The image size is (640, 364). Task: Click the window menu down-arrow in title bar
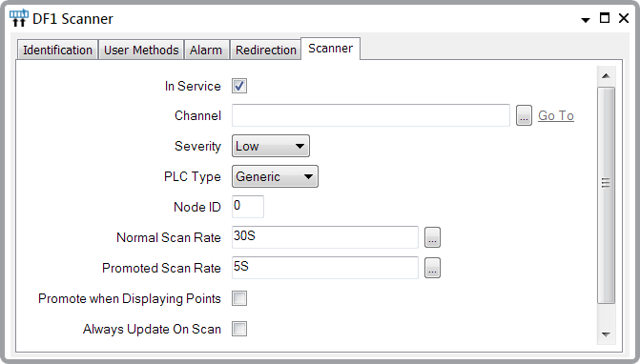tap(586, 20)
